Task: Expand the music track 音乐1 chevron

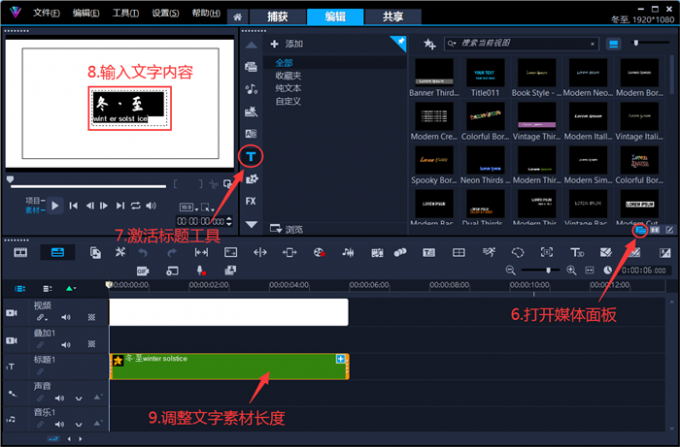Action: click(x=78, y=424)
